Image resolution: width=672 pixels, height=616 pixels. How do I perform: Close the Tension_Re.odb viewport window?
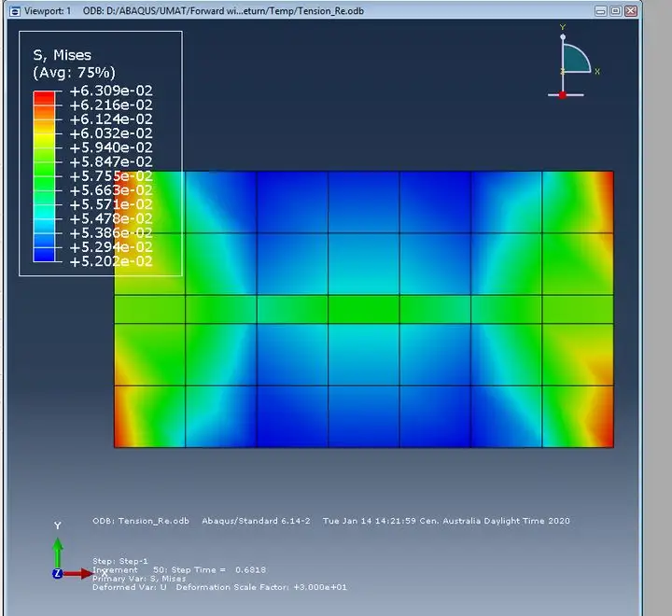pyautogui.click(x=630, y=11)
